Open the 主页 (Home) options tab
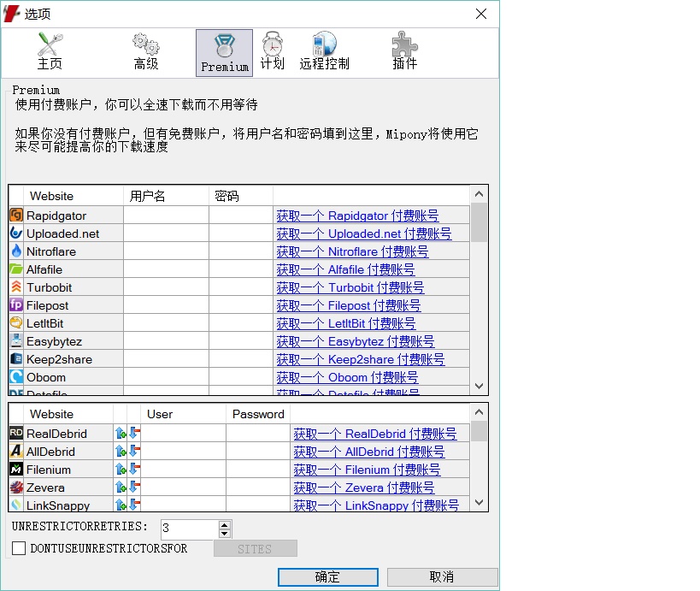Image resolution: width=700 pixels, height=591 pixels. 50,53
